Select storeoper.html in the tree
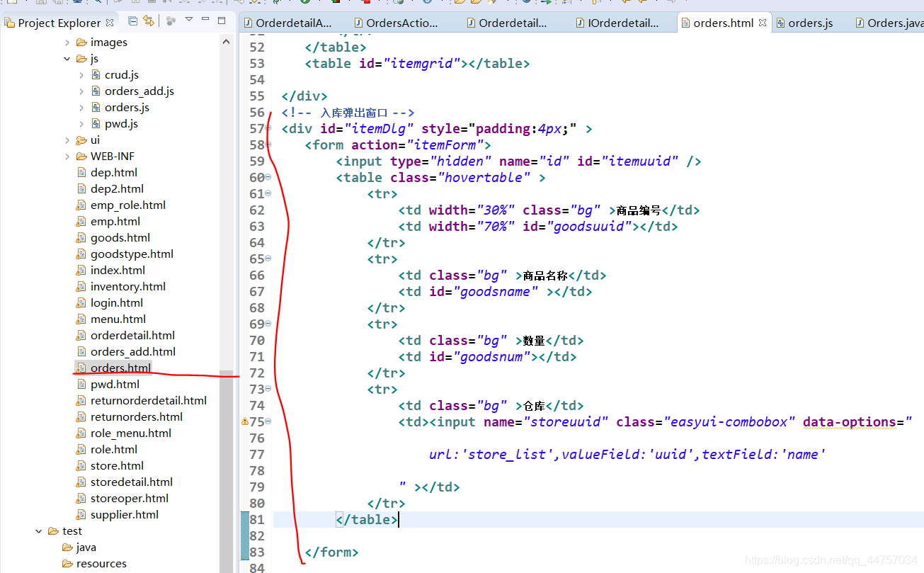This screenshot has height=573, width=924. tap(130, 499)
